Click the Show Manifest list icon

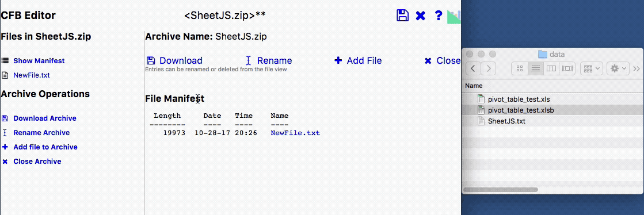(5, 61)
